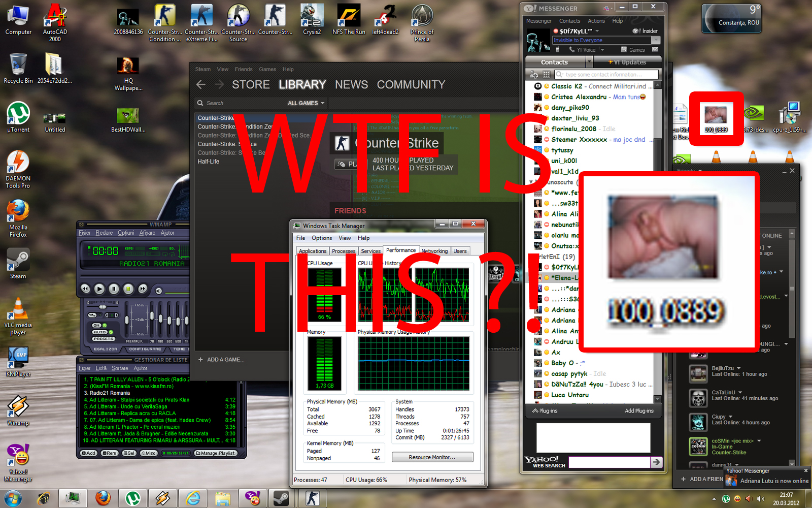Toggle Winamp equalizer ON button

point(96,325)
